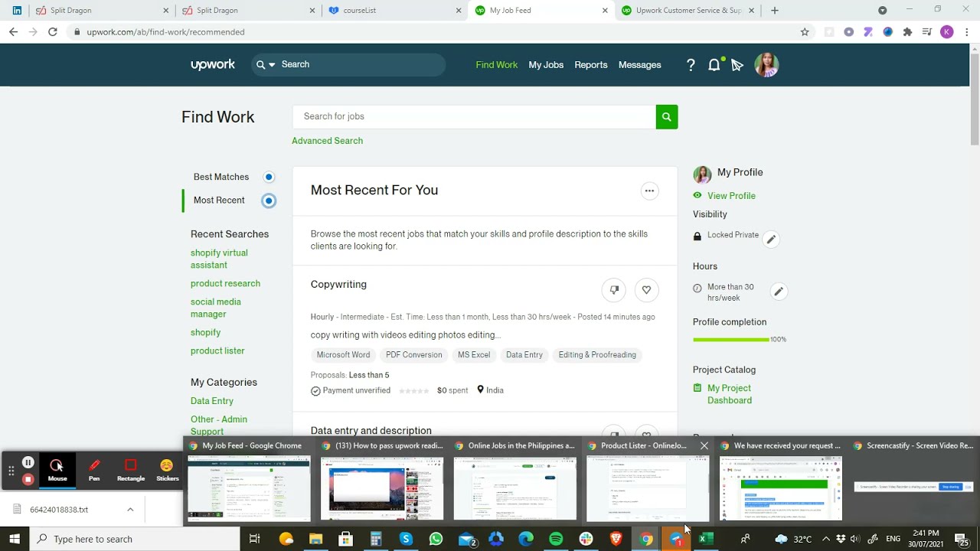Open the My Jobs menu
The height and width of the screenshot is (551, 980).
click(546, 65)
